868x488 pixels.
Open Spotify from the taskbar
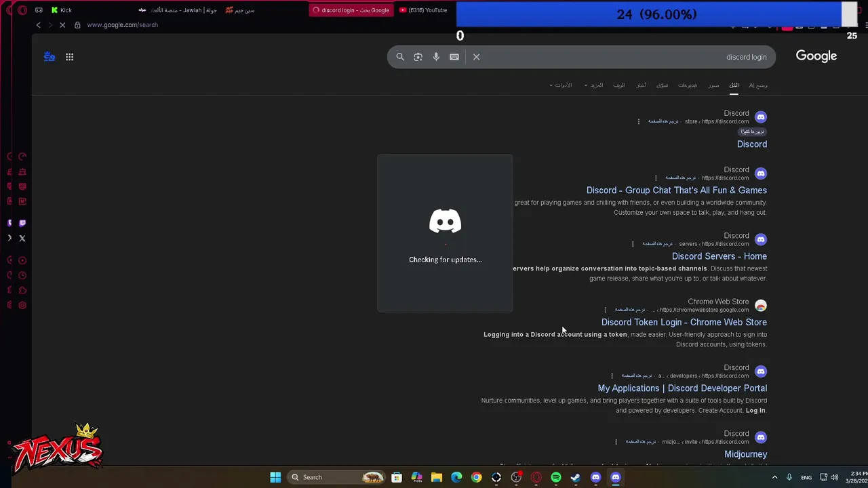tap(556, 477)
